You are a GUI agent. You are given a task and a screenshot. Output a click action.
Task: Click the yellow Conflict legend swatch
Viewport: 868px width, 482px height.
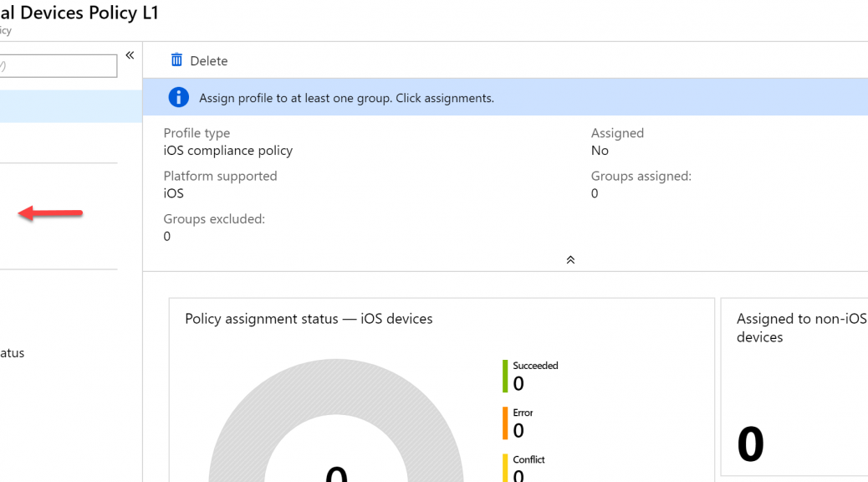tap(505, 468)
